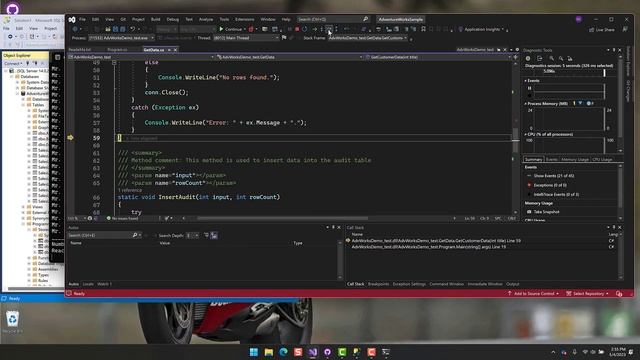Click the flag icon beside the Thread dropdown

pos(284,38)
